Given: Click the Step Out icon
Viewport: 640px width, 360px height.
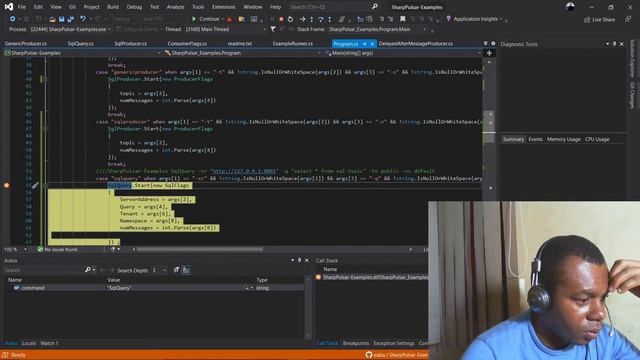Looking at the screenshot, I should tap(329, 19).
